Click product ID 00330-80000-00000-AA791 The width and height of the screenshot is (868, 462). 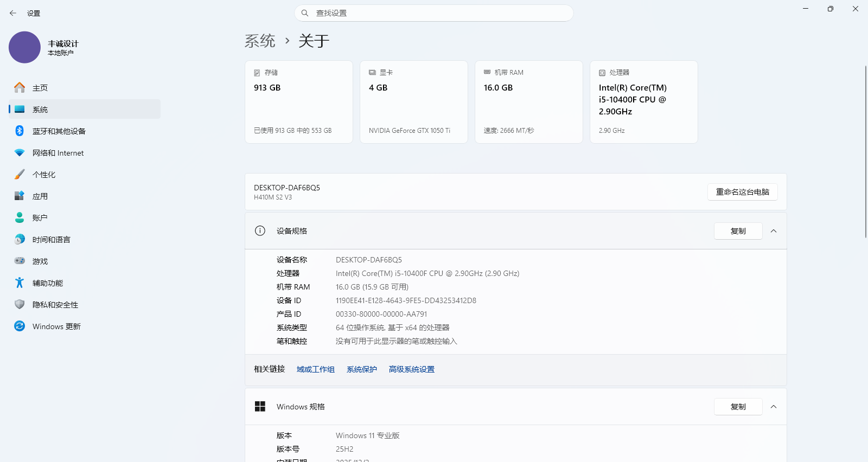tap(381, 314)
